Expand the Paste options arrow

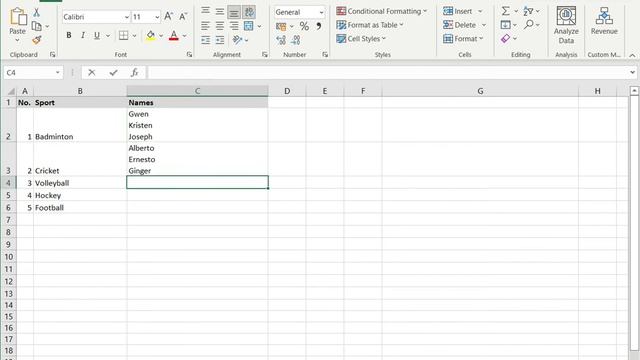[17, 40]
